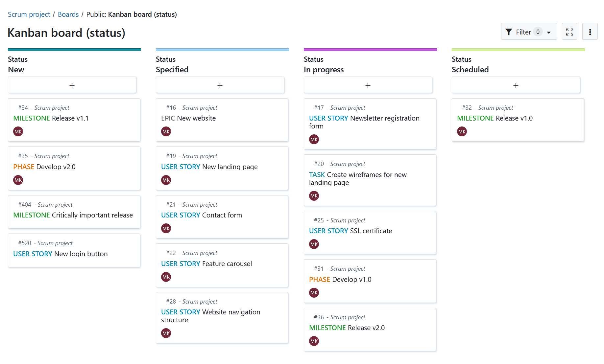Navigate to Boards via breadcrumb
Image resolution: width=604 pixels, height=364 pixels.
click(68, 14)
